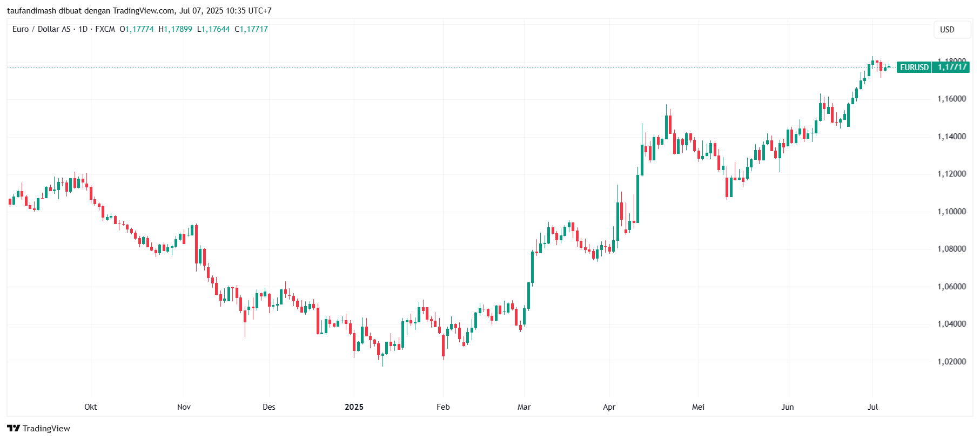The height and width of the screenshot is (440, 980).
Task: Select the 1D interval in legend
Action: (x=83, y=29)
